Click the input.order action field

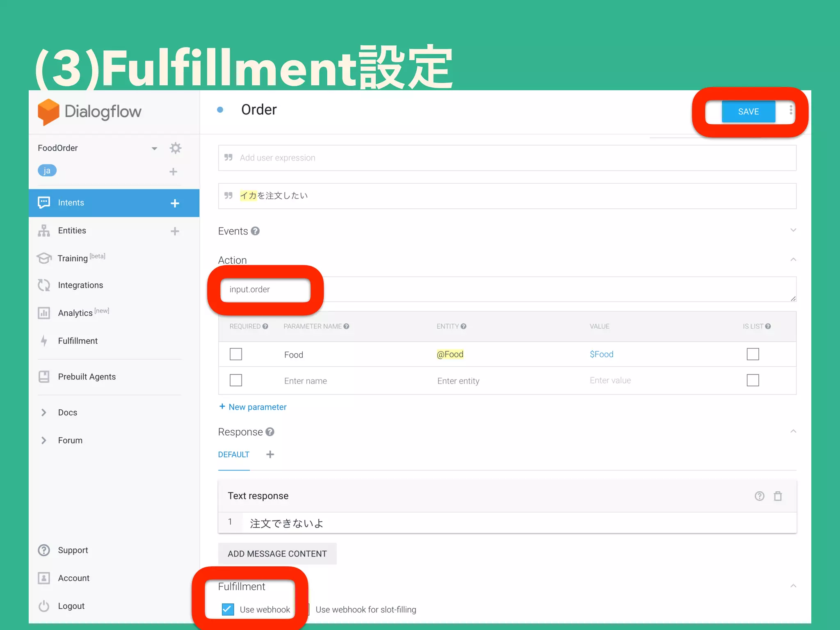507,290
